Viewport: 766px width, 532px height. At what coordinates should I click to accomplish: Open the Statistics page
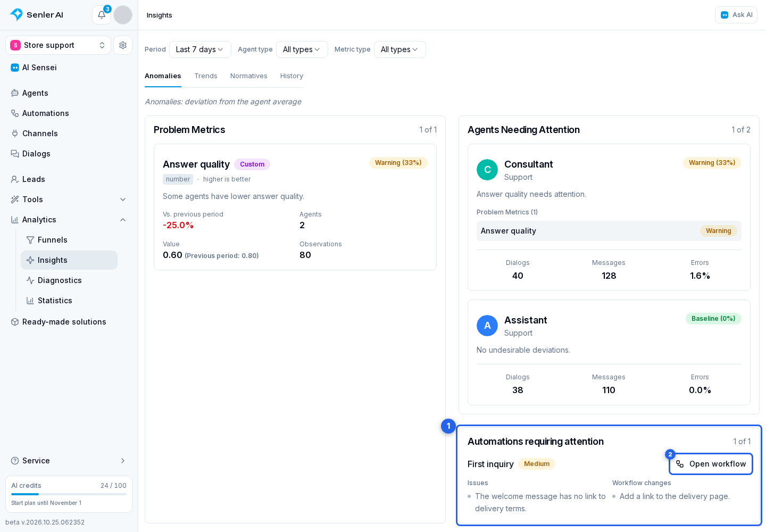69,301
